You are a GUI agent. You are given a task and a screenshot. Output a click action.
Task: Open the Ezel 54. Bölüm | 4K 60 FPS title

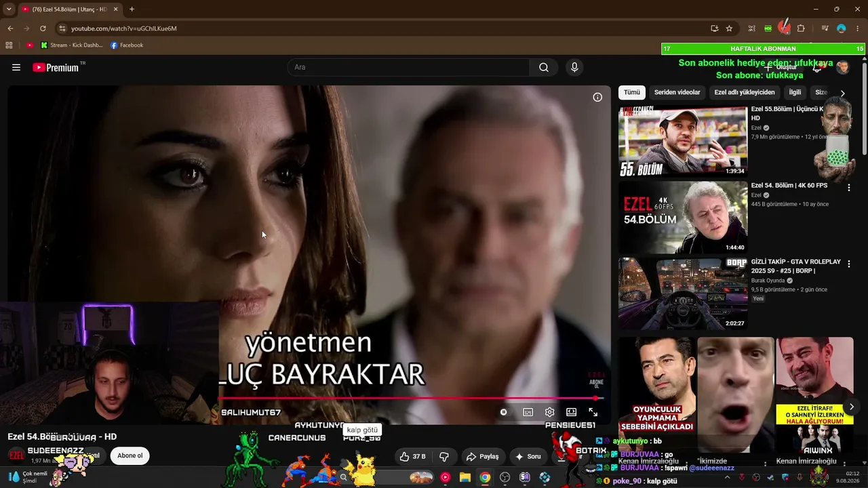789,186
